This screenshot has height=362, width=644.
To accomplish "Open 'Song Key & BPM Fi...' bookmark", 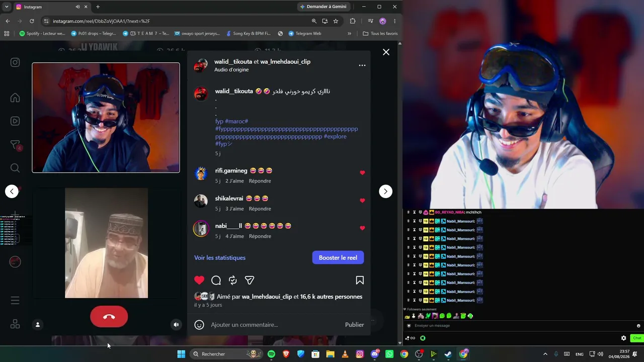I will tap(248, 34).
